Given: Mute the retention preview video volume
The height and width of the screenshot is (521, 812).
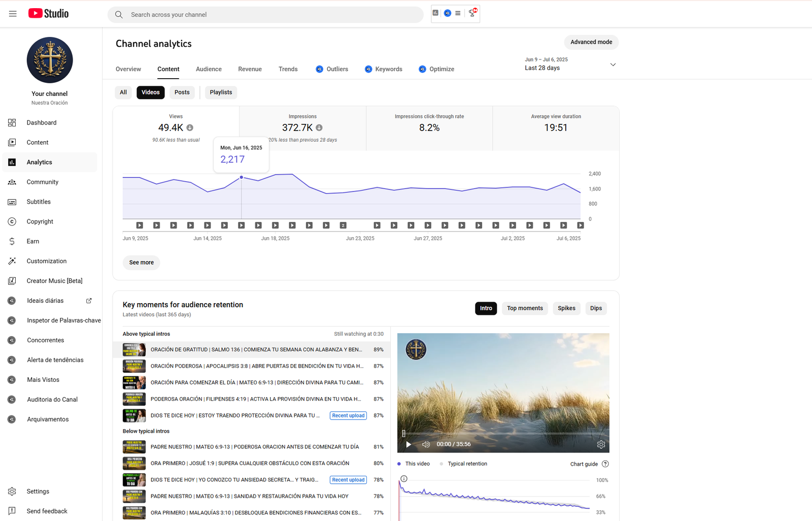Looking at the screenshot, I should pyautogui.click(x=426, y=444).
